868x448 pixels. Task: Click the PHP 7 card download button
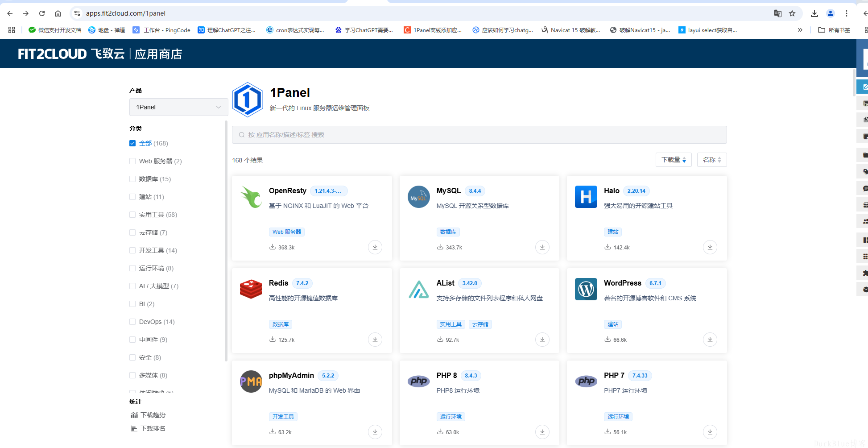[710, 432]
